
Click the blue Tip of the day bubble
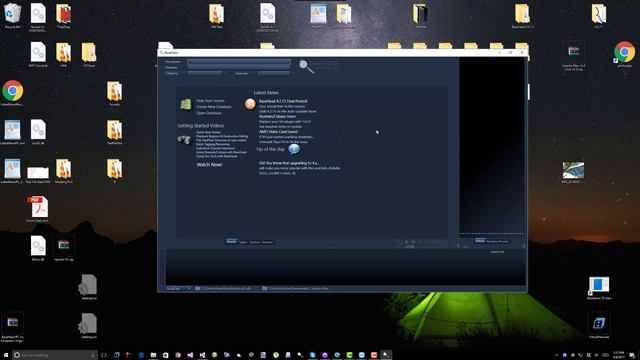point(293,149)
